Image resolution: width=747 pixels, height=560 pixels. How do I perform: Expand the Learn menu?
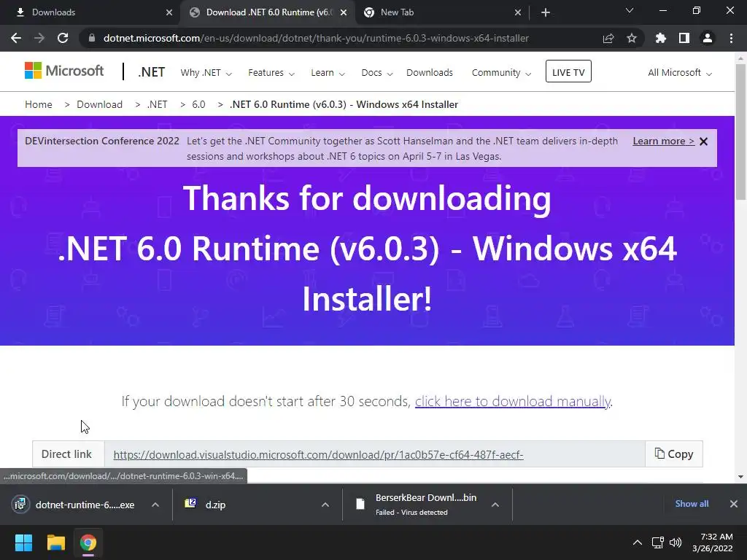[x=328, y=73]
